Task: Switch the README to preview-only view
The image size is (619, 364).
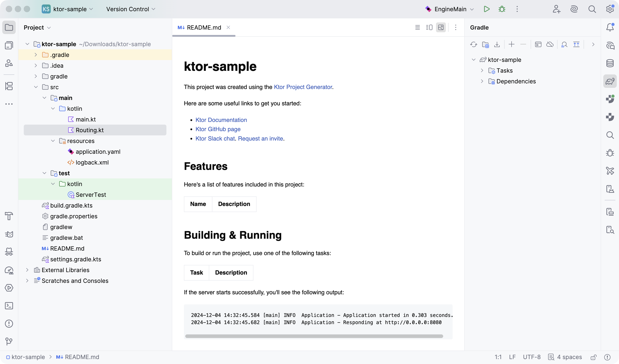Action: pos(441,27)
